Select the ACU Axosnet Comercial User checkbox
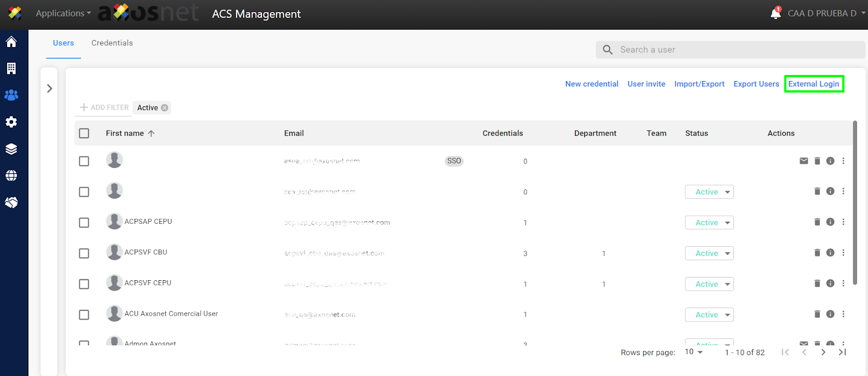Image resolution: width=868 pixels, height=376 pixels. pos(84,315)
